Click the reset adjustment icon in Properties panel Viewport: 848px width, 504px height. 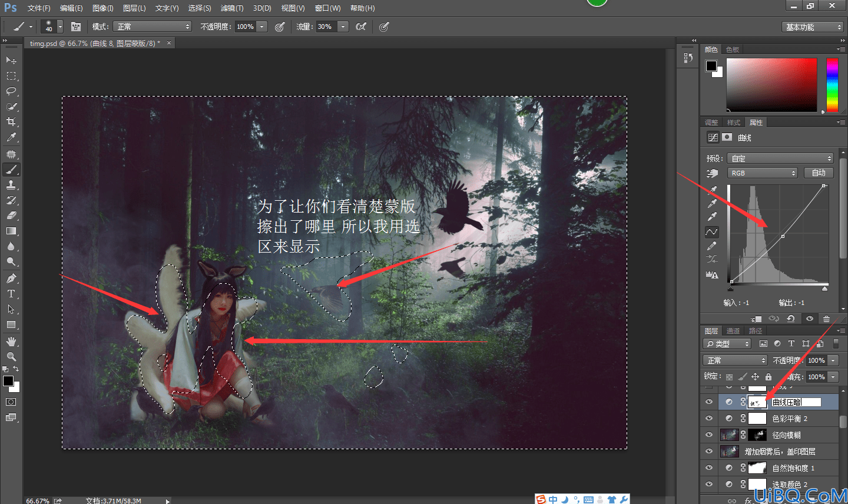coord(791,319)
